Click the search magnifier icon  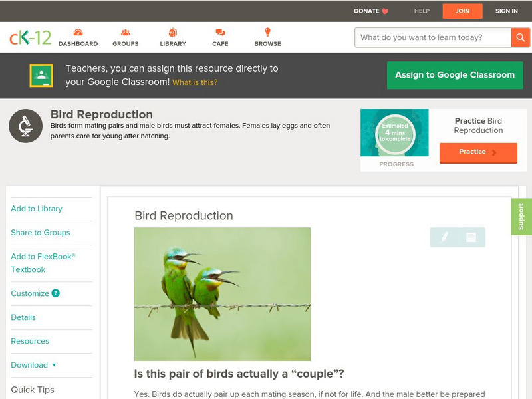(521, 38)
